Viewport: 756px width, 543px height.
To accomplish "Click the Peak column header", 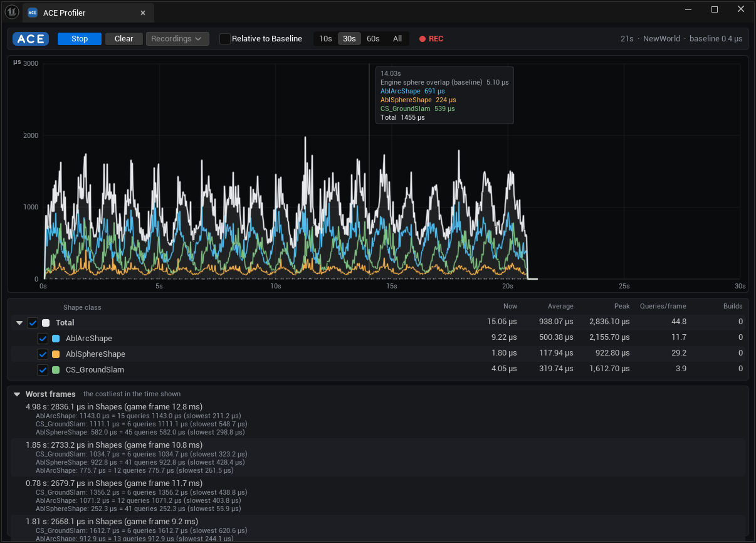I will click(x=621, y=307).
